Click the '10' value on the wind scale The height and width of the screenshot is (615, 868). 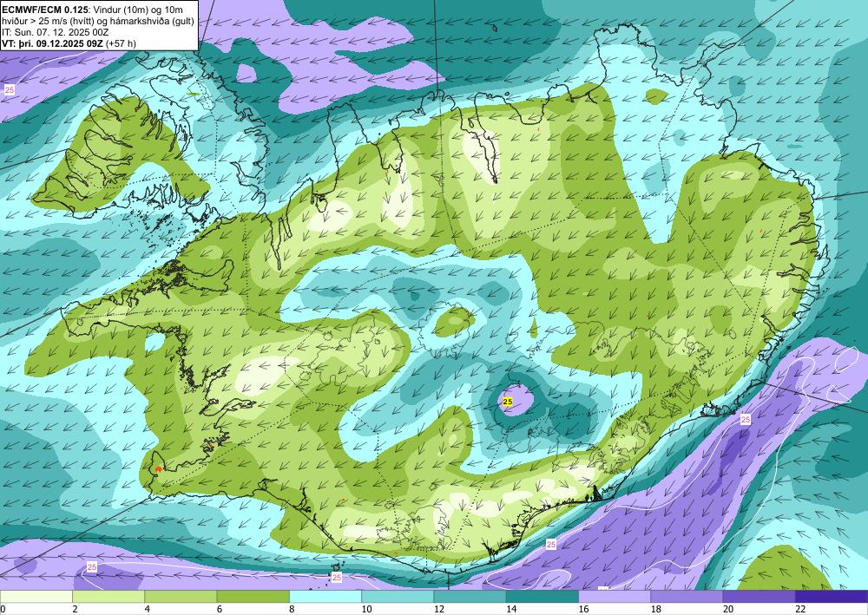tap(367, 609)
